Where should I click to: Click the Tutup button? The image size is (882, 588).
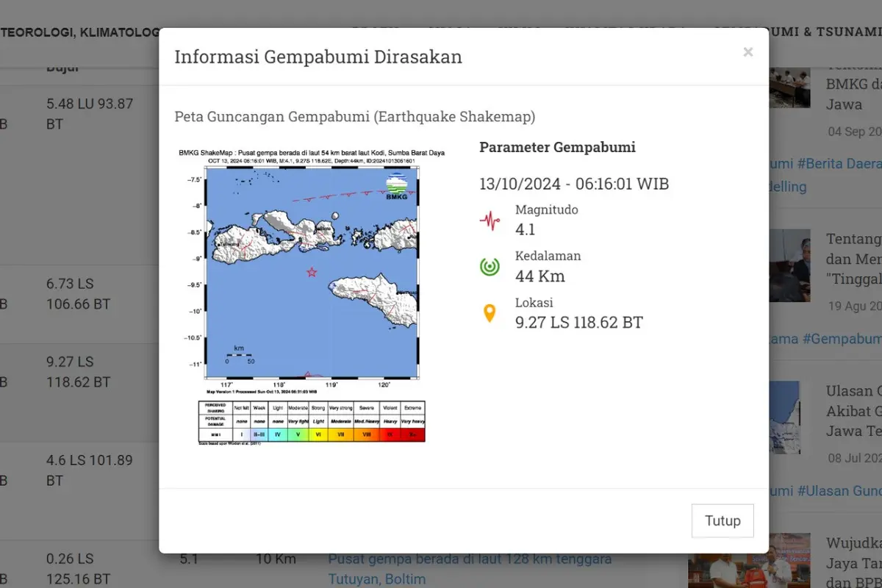click(723, 520)
